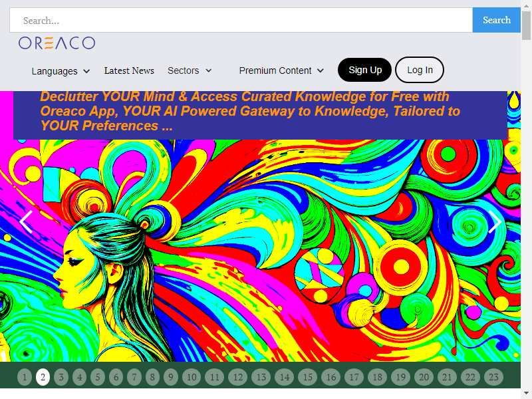Viewport: 532px width, 399px height.
Task: Expand the Sectors dropdown chevron
Action: pos(209,70)
